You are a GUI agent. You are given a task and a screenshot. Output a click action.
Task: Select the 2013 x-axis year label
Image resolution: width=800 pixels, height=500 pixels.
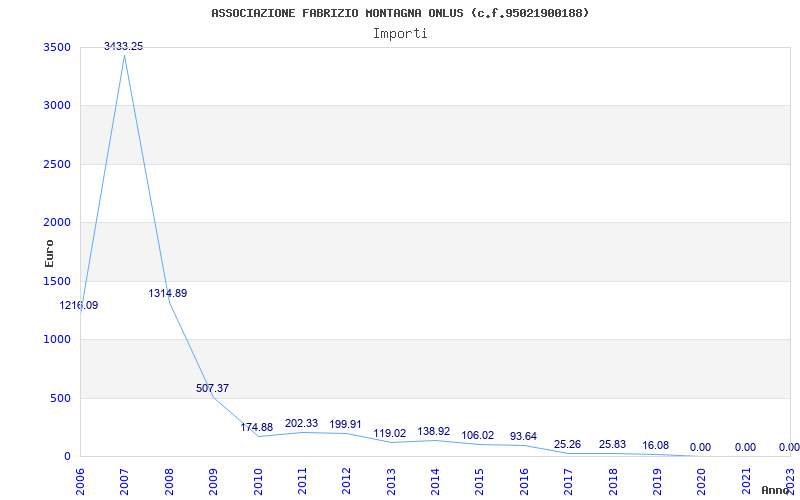click(391, 481)
